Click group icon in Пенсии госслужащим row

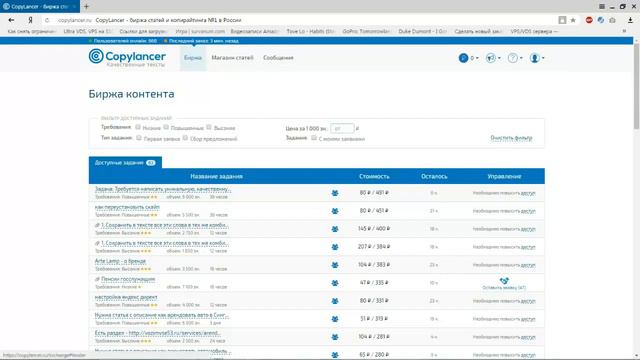pos(335,282)
